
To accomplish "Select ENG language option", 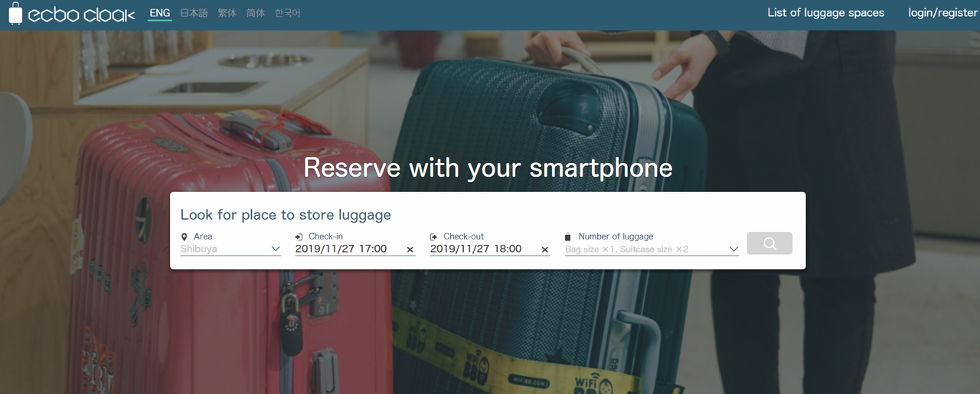I will pos(160,13).
